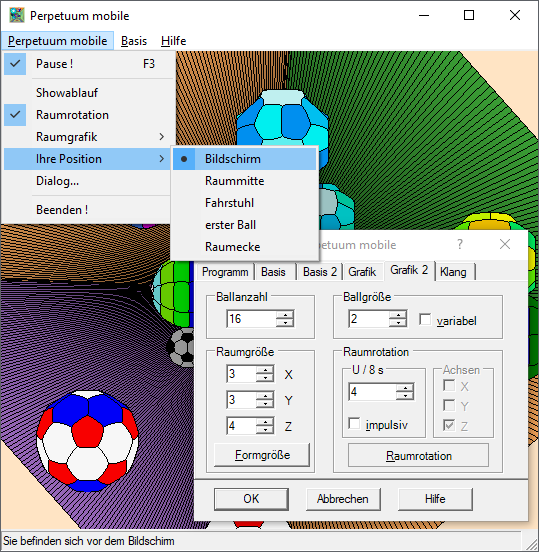This screenshot has width=539, height=552.
Task: Open the Basis menu in menu bar
Action: coord(134,41)
